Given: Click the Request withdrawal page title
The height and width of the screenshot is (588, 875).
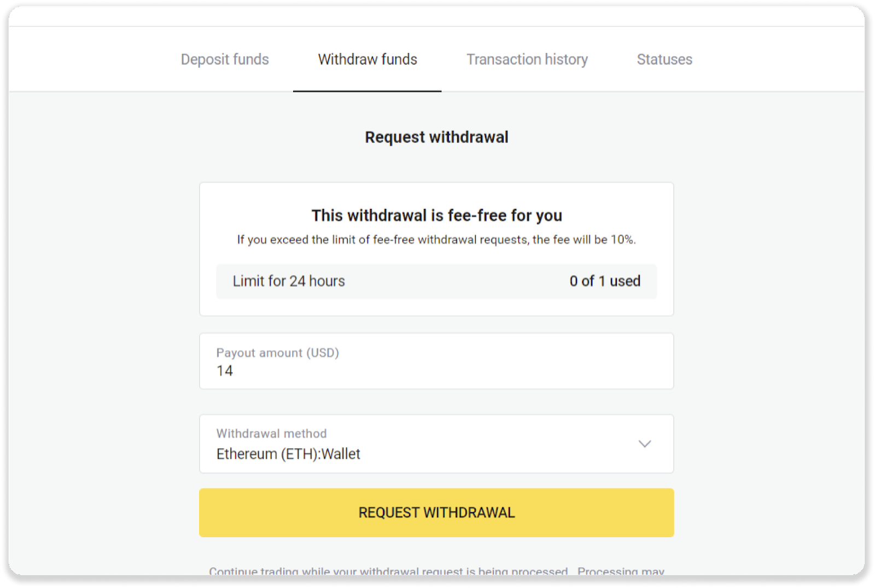Looking at the screenshot, I should click(x=436, y=137).
